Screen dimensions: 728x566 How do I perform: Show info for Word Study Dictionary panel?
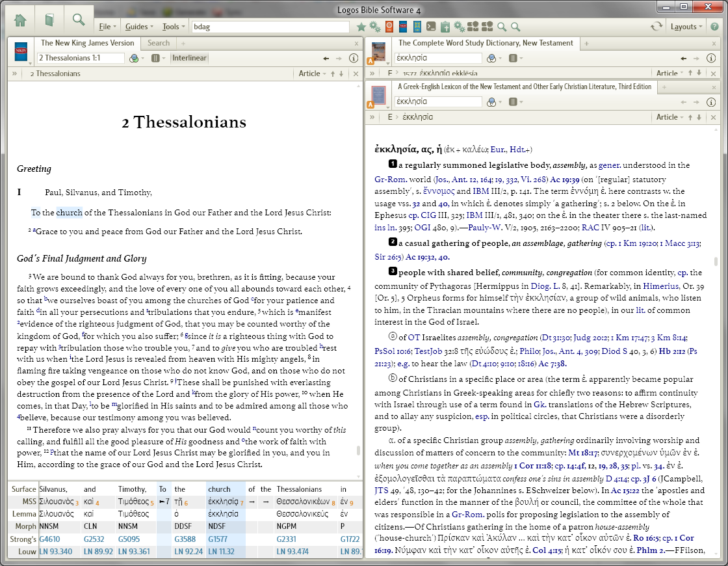[x=711, y=58]
